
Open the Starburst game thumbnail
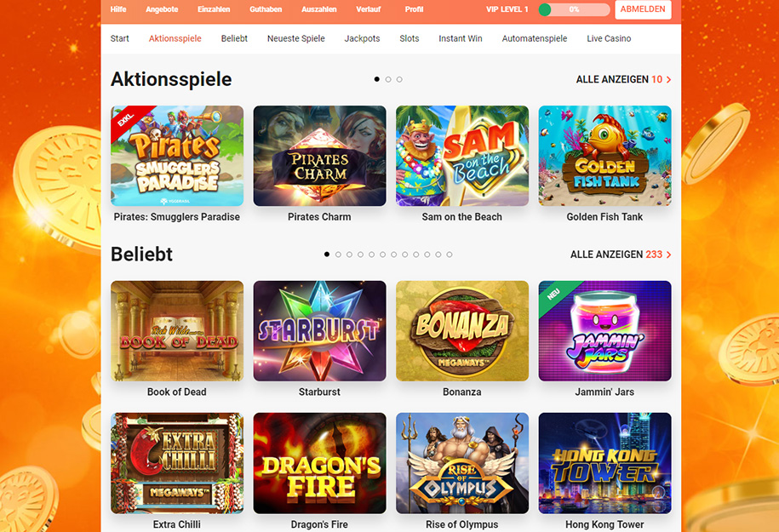(x=319, y=331)
